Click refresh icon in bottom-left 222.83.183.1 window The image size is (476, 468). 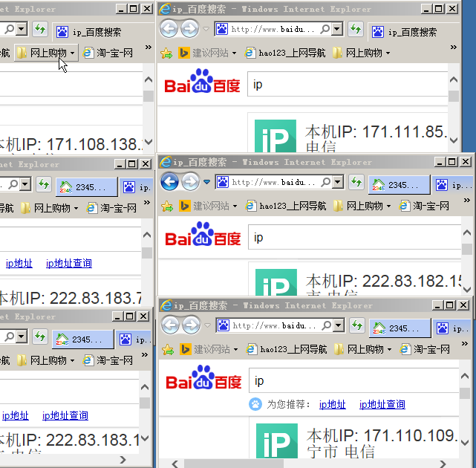(40, 337)
